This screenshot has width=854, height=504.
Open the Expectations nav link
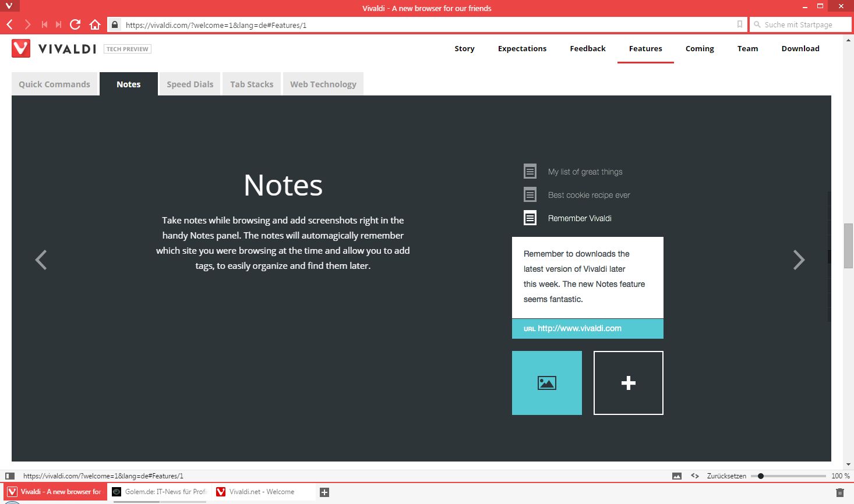522,48
